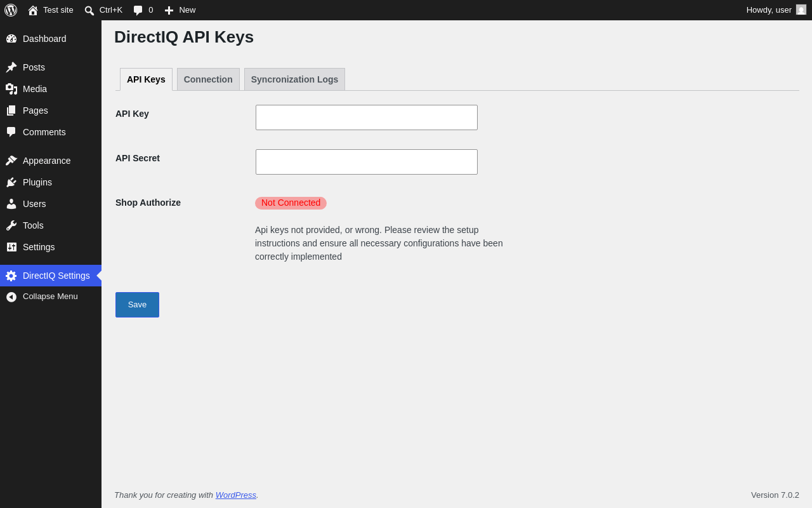Image resolution: width=812 pixels, height=508 pixels.
Task: Click the Save button
Action: pyautogui.click(x=137, y=305)
